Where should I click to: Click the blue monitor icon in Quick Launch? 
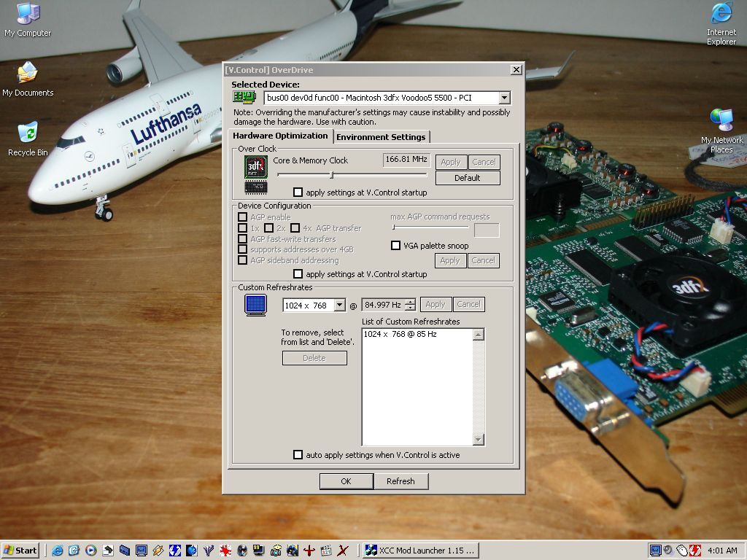142,551
